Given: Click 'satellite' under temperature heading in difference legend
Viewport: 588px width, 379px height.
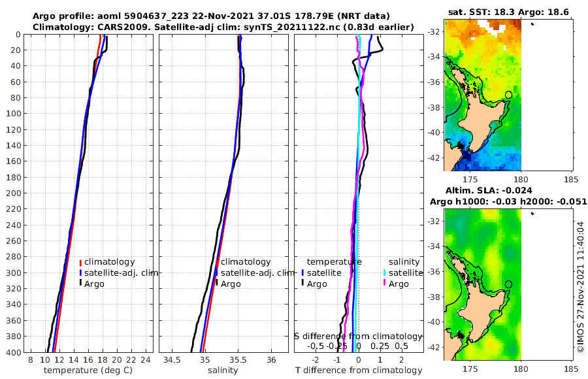Looking at the screenshot, I should click(324, 272).
